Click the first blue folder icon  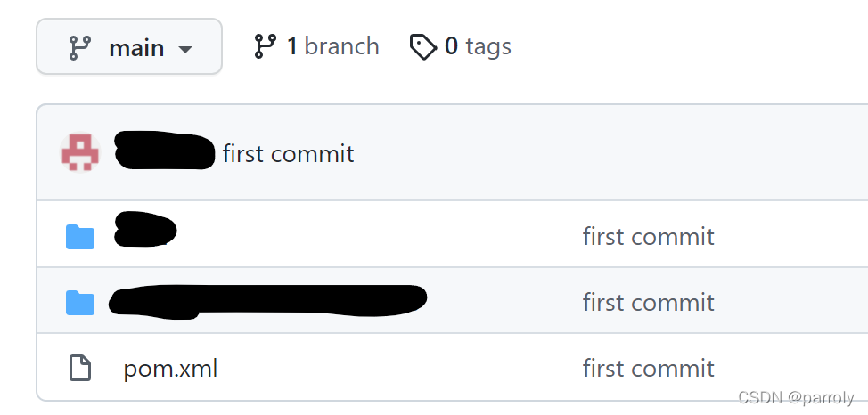click(80, 237)
